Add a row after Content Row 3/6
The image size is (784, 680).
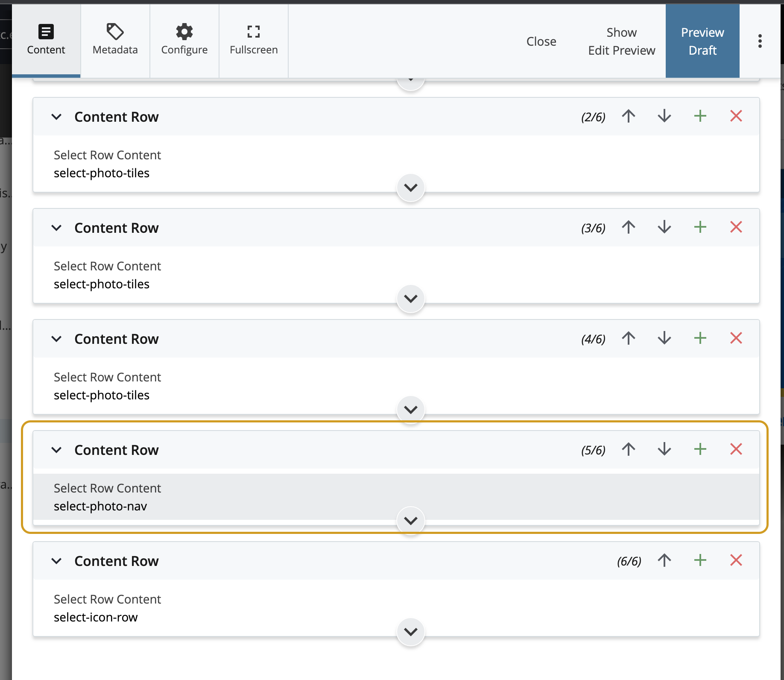(700, 227)
